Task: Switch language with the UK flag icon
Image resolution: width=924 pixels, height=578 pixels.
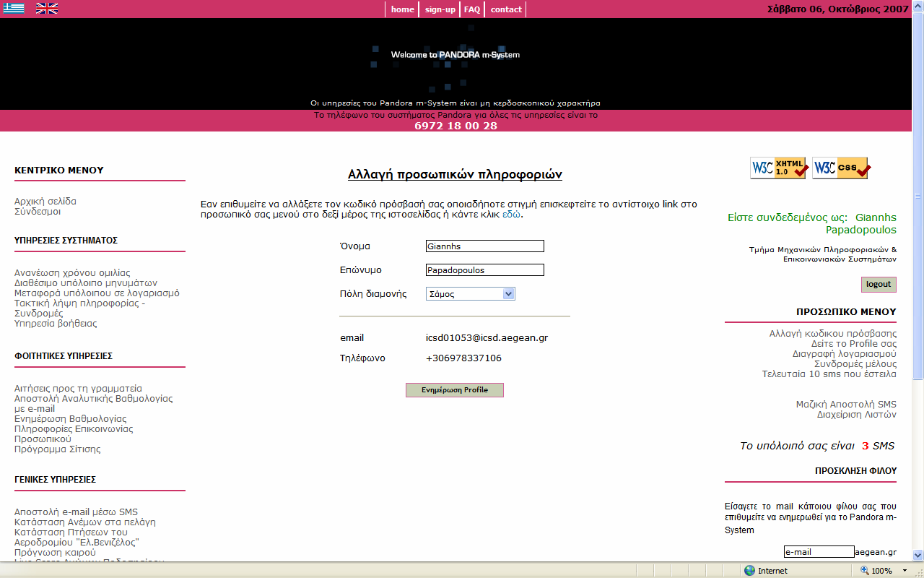Action: pyautogui.click(x=47, y=9)
